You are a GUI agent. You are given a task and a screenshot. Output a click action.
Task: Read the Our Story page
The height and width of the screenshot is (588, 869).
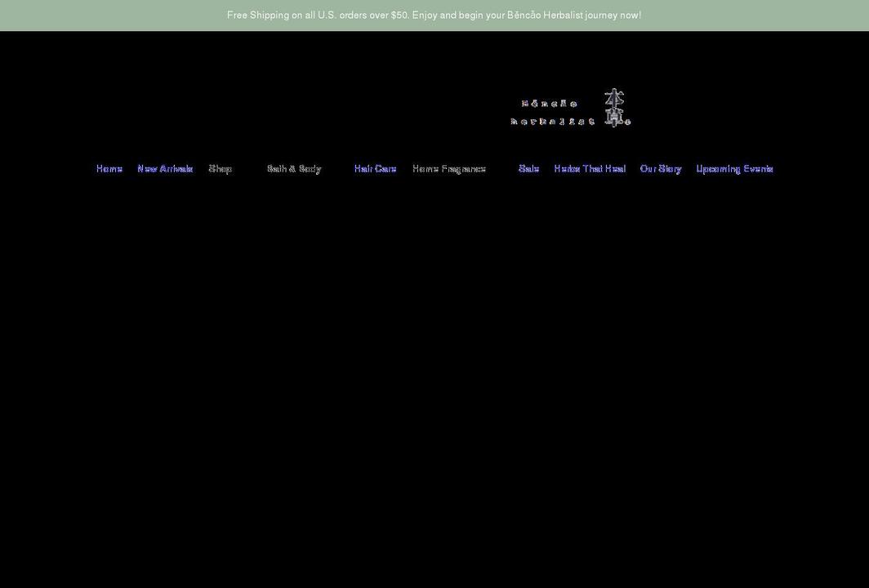661,169
